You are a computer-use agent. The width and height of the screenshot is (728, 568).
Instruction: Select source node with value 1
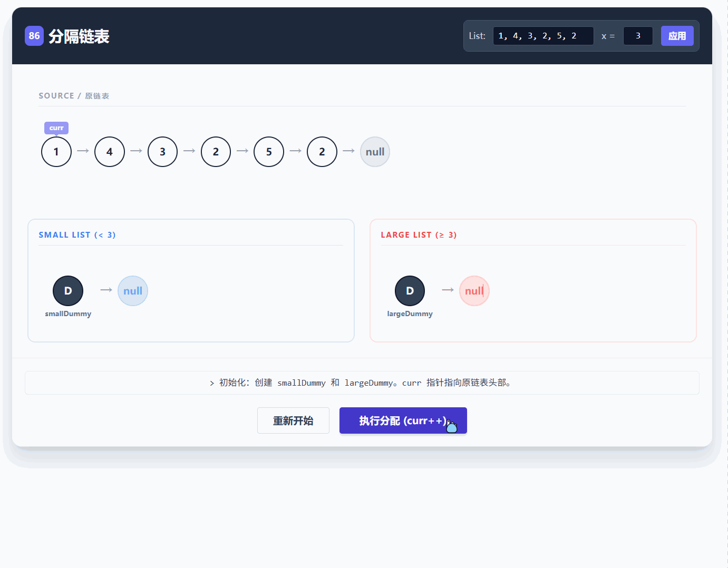pyautogui.click(x=56, y=152)
